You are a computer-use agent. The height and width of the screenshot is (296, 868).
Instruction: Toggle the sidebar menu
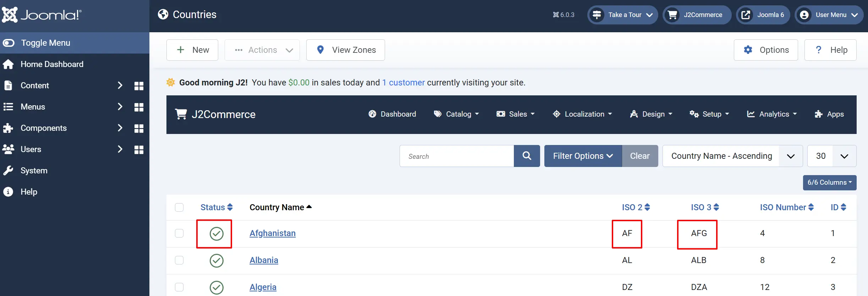tap(75, 43)
